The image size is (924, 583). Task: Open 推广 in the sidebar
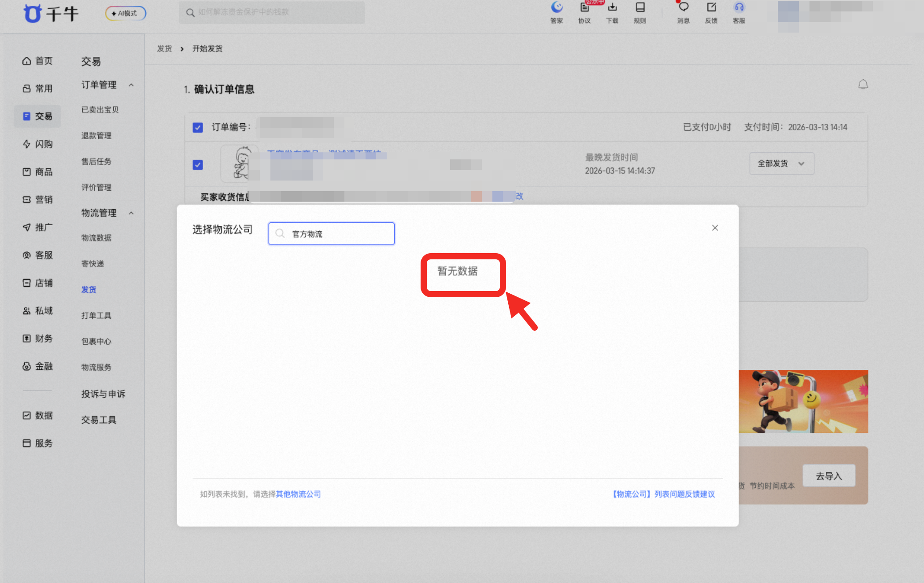(37, 227)
